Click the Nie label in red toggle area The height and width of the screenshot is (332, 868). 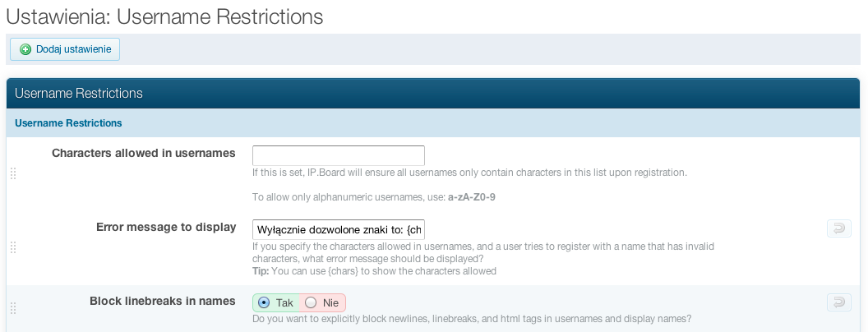pos(330,302)
